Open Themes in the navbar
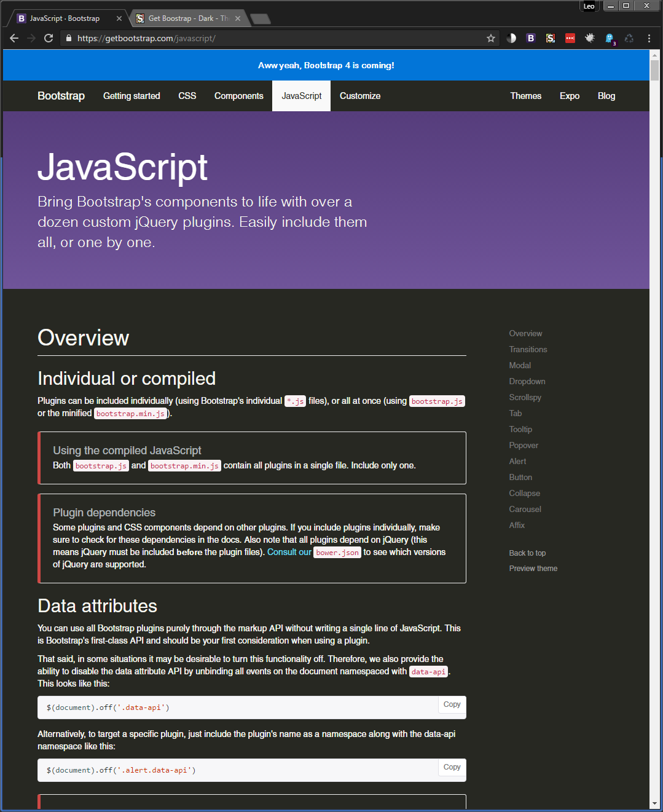This screenshot has width=663, height=812. click(x=526, y=96)
